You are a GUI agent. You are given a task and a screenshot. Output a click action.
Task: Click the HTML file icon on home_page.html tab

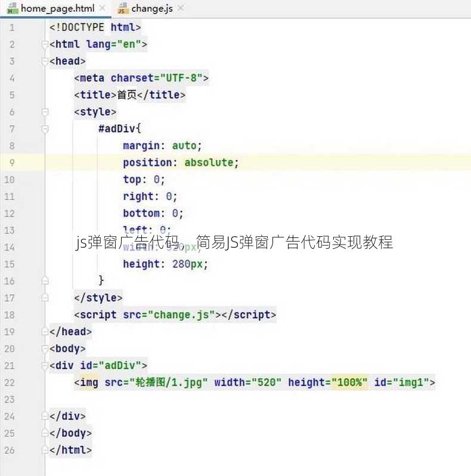point(13,8)
